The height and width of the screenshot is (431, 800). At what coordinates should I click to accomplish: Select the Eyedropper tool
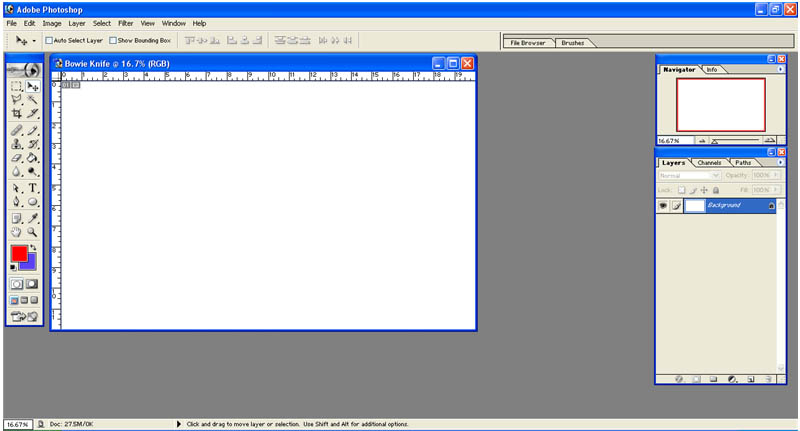pyautogui.click(x=33, y=218)
